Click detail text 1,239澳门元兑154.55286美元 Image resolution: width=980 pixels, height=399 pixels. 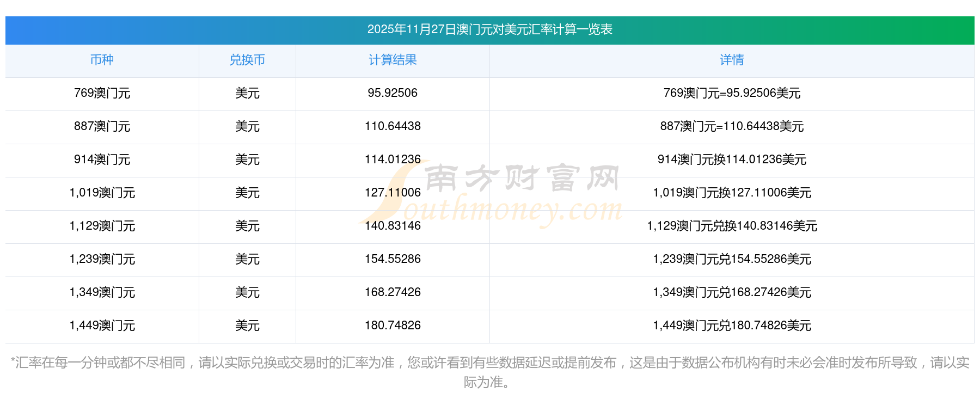(x=732, y=259)
